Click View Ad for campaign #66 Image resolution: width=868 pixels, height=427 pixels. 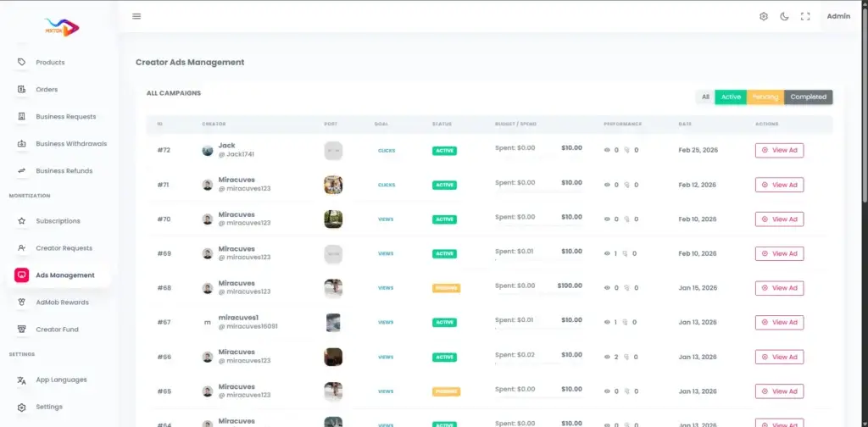pyautogui.click(x=780, y=357)
